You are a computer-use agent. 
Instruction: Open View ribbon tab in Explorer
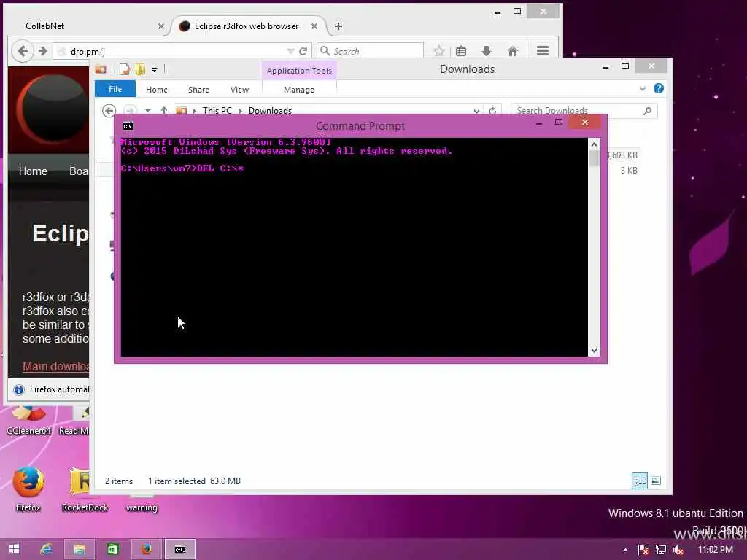pos(239,90)
